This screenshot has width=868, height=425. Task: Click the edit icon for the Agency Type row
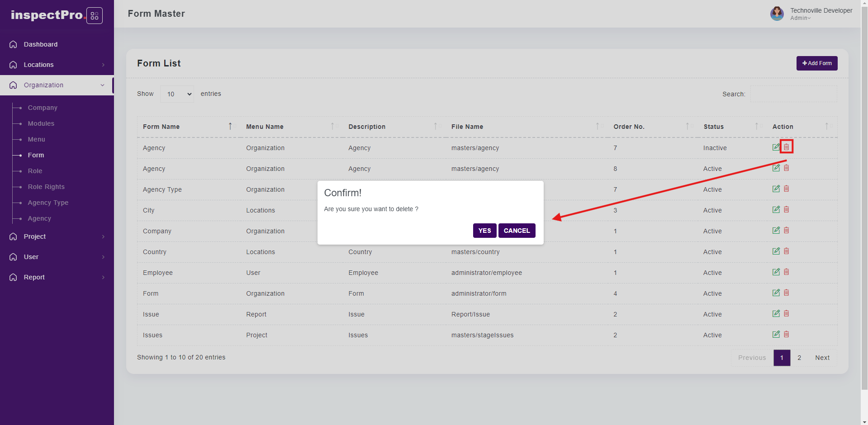point(776,189)
